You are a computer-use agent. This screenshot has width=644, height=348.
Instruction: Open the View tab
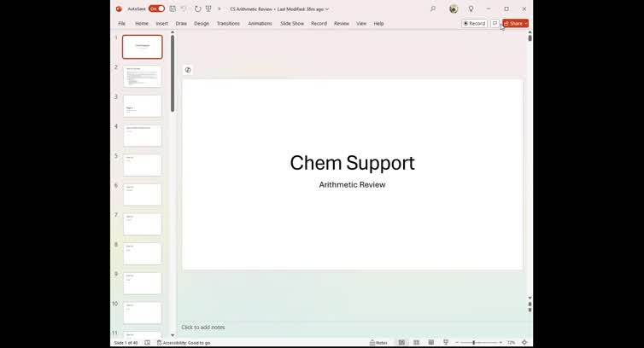(x=361, y=23)
